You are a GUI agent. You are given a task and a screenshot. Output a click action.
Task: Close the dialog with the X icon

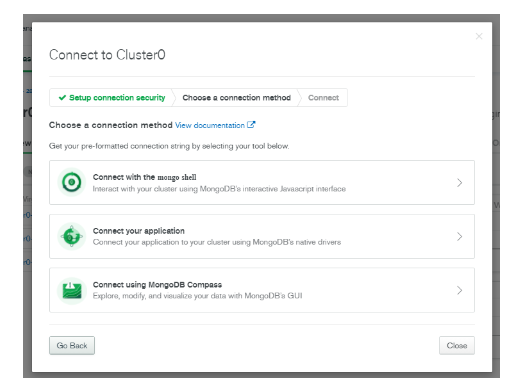click(479, 36)
